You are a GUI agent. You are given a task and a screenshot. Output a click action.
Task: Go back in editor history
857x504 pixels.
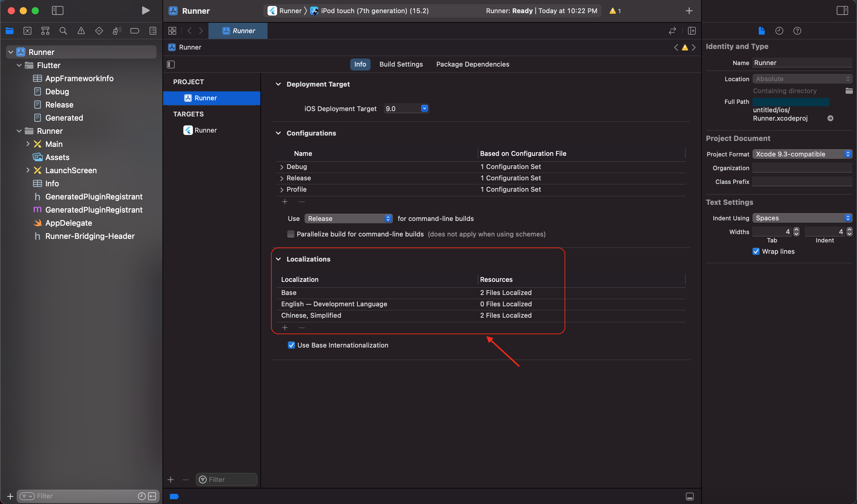189,31
